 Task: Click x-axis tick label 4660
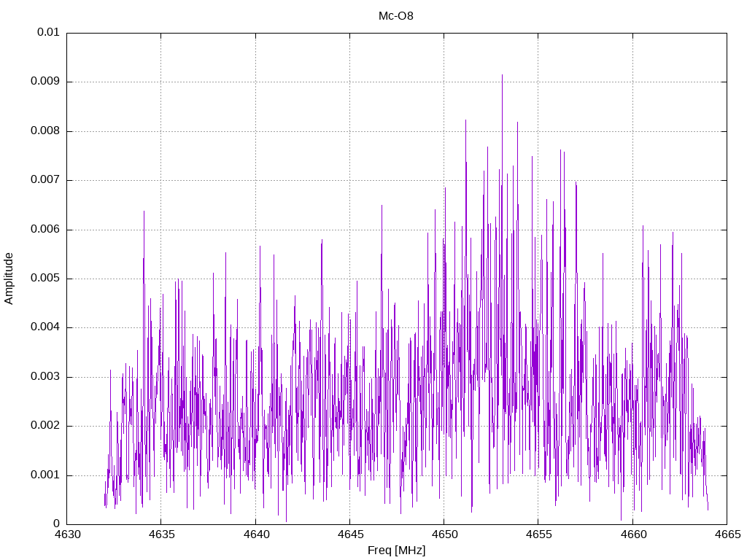pyautogui.click(x=633, y=534)
